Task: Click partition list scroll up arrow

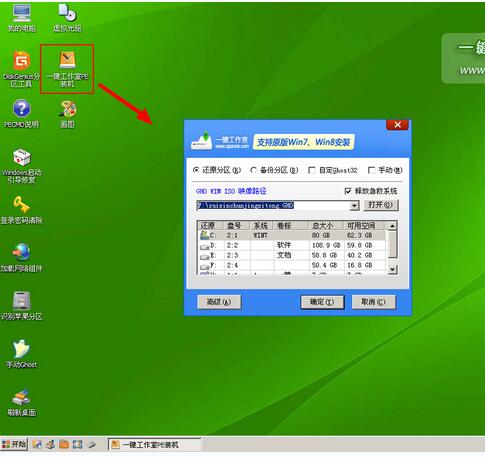Action: pyautogui.click(x=393, y=226)
